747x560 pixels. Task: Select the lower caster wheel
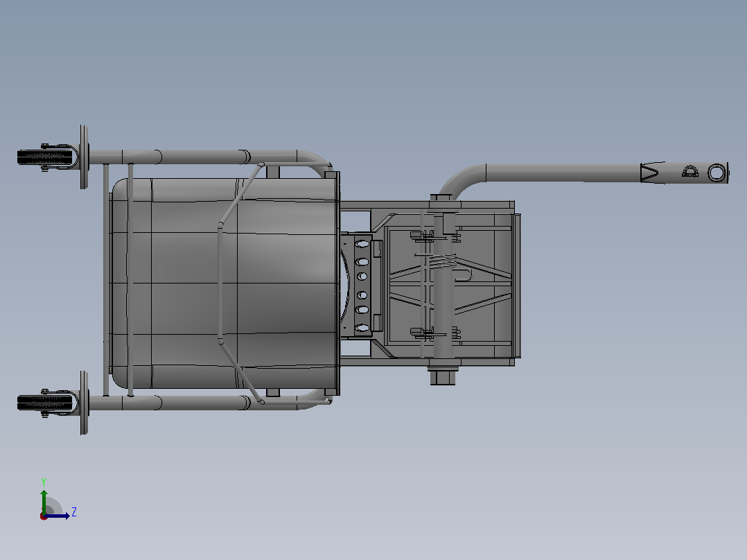[48, 403]
